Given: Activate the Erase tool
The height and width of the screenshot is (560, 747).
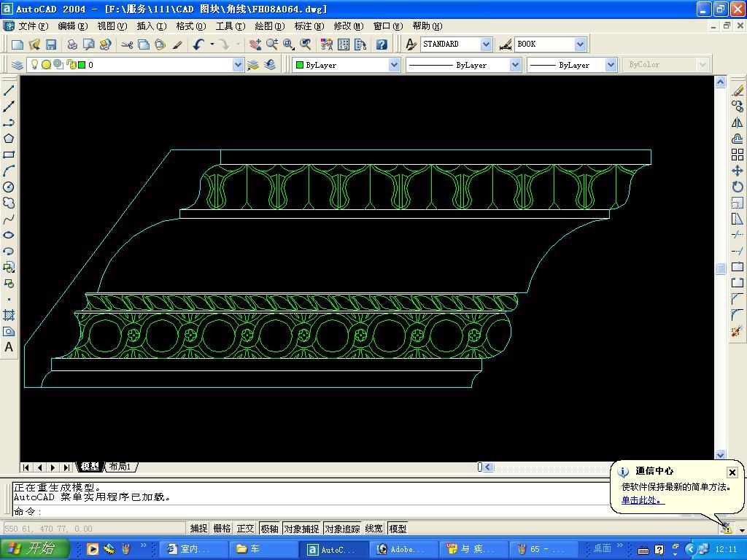Looking at the screenshot, I should coord(738,90).
